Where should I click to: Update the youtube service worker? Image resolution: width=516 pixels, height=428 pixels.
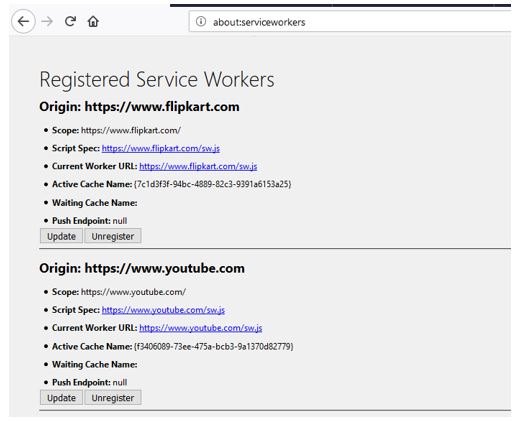61,398
